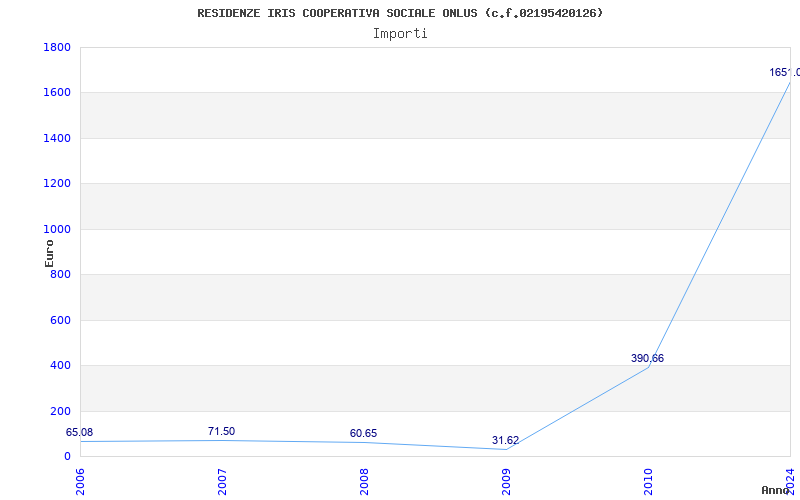Click the 600 y-axis value

pos(61,320)
